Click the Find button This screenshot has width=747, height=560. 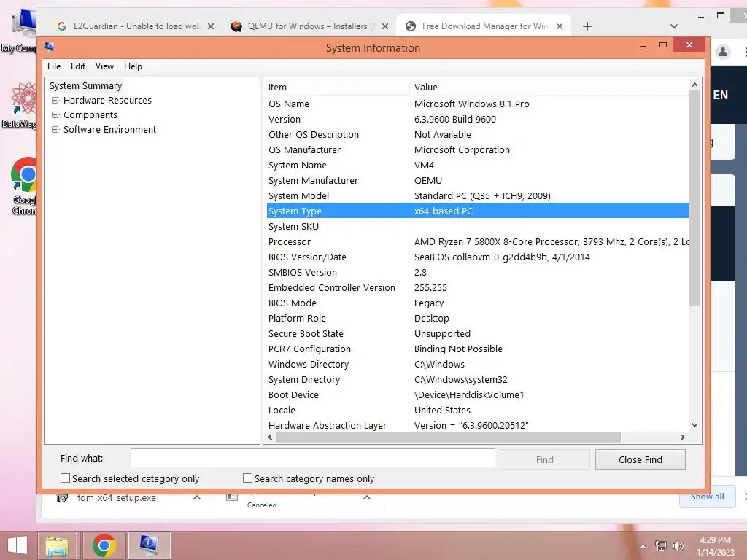tap(544, 459)
